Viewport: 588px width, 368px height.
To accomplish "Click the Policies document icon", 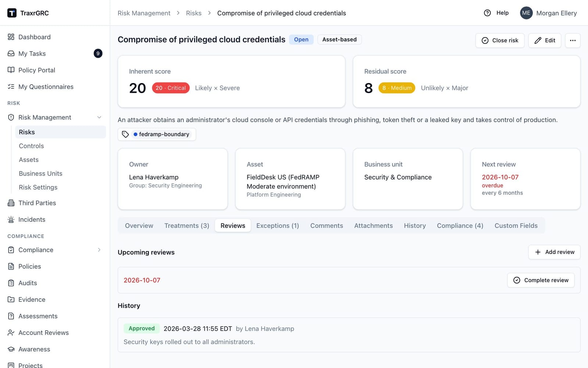I will tap(11, 266).
